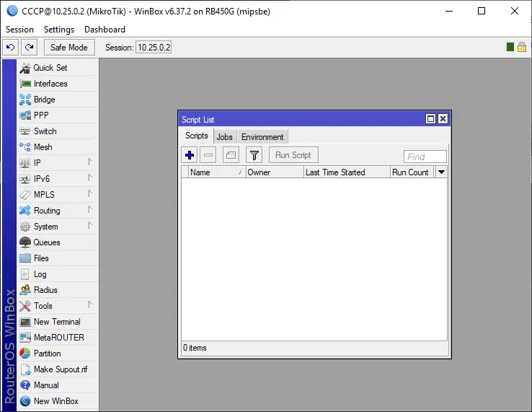Open the Bridge section
This screenshot has height=412, width=532.
coord(58,100)
